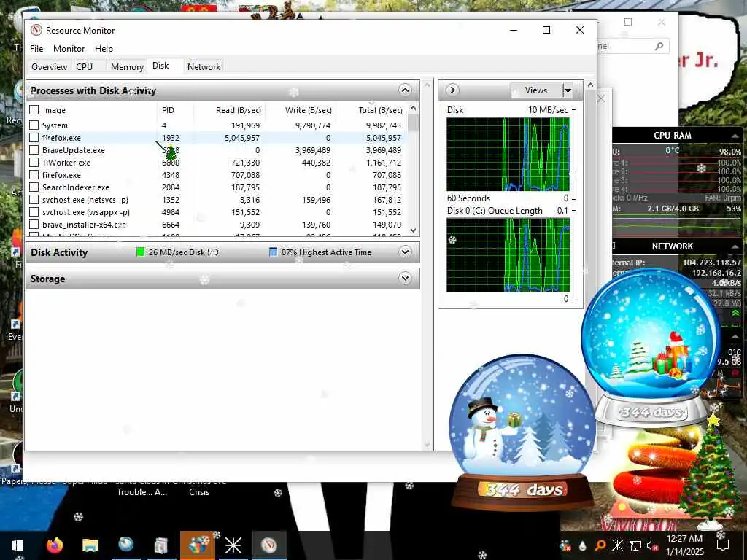The height and width of the screenshot is (560, 747).
Task: Check the svchost.exe (wsappx -p) checkbox
Action: (34, 212)
